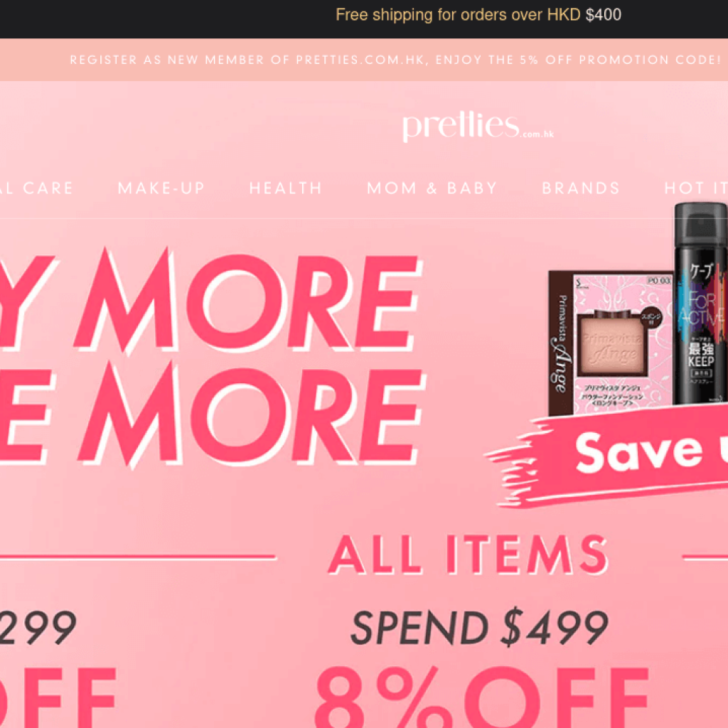Select the HOT ITEMS nav link
This screenshot has width=728, height=728.
(x=696, y=188)
